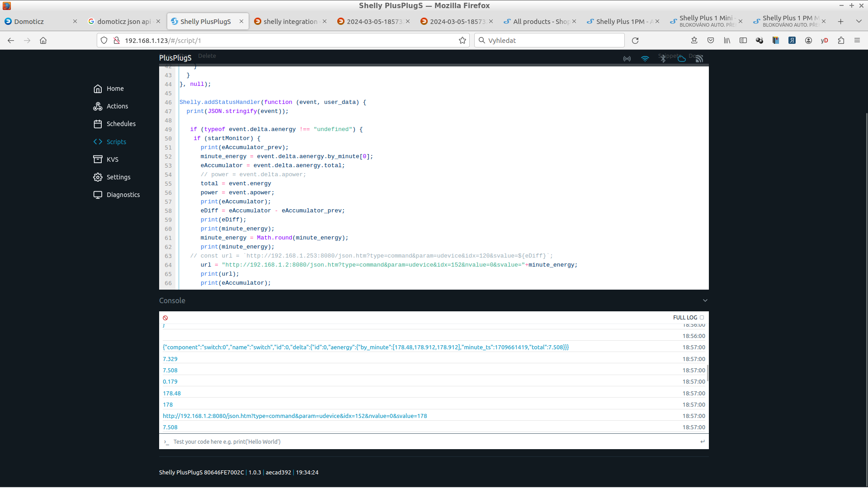This screenshot has width=868, height=488.
Task: Open Diagnostics in the sidebar
Action: 117,195
